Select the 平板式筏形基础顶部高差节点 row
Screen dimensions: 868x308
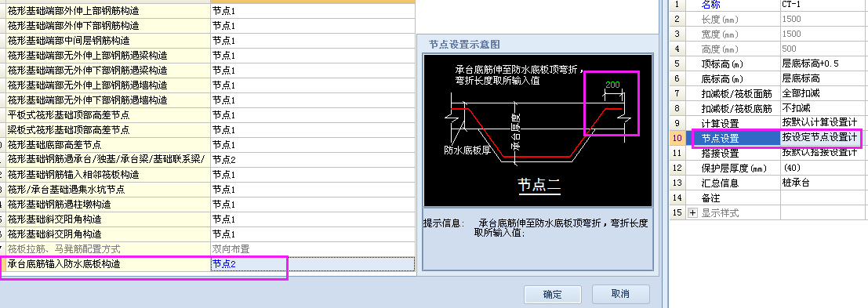pyautogui.click(x=208, y=115)
